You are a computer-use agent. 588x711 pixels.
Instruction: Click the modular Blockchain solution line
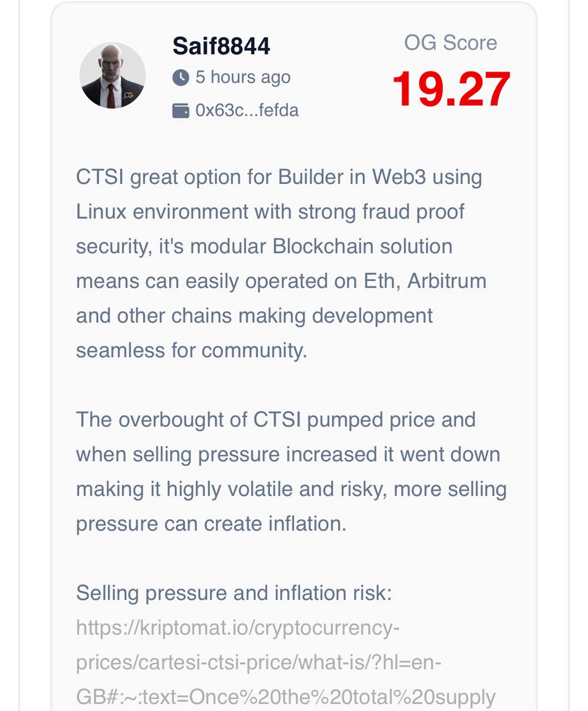pyautogui.click(x=265, y=247)
